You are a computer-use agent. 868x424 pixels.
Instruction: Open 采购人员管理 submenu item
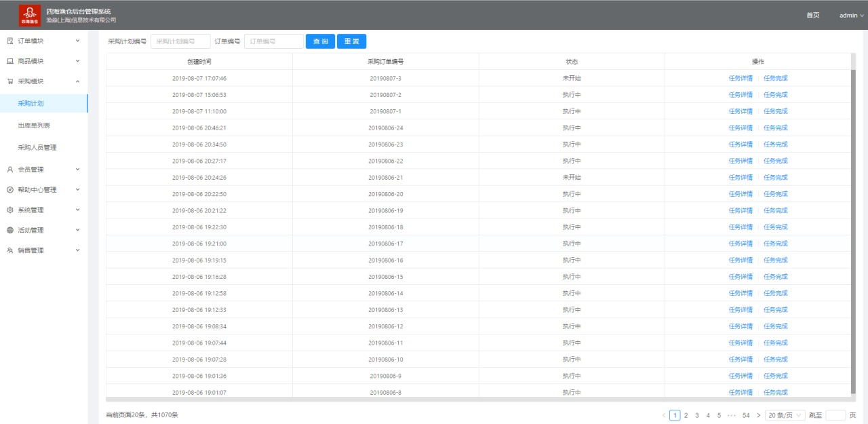pos(37,147)
